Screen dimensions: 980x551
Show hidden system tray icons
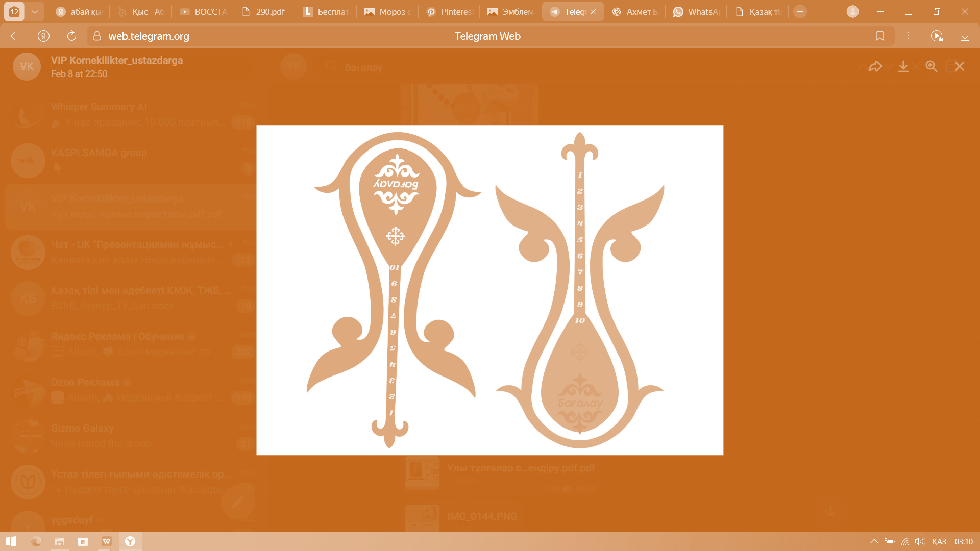[x=874, y=541]
